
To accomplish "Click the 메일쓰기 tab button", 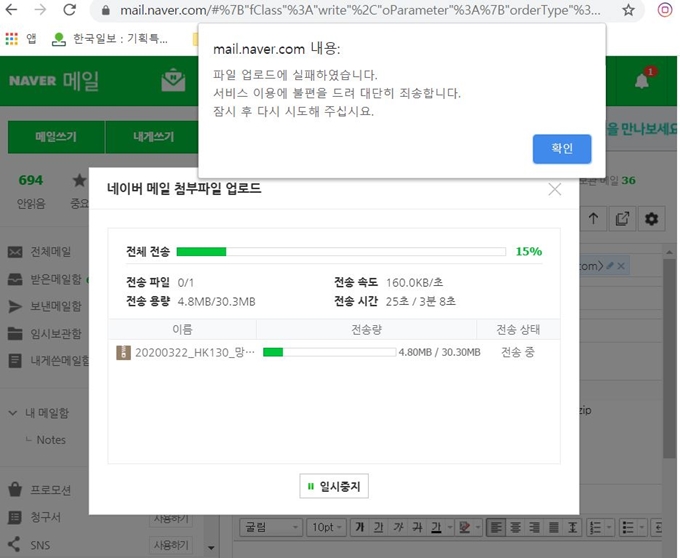I will coord(56,137).
